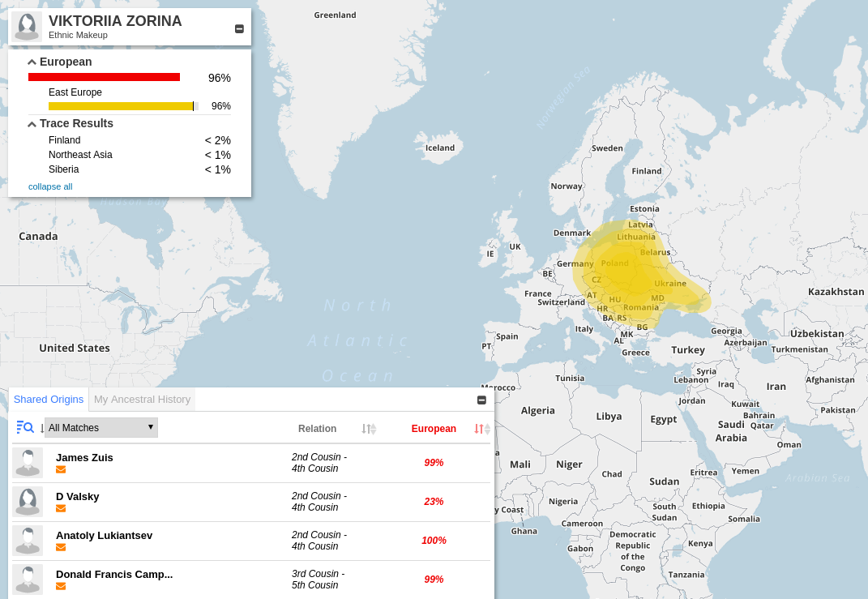Collapse the European ancestry section
Viewport: 868px width, 599px height.
click(32, 62)
